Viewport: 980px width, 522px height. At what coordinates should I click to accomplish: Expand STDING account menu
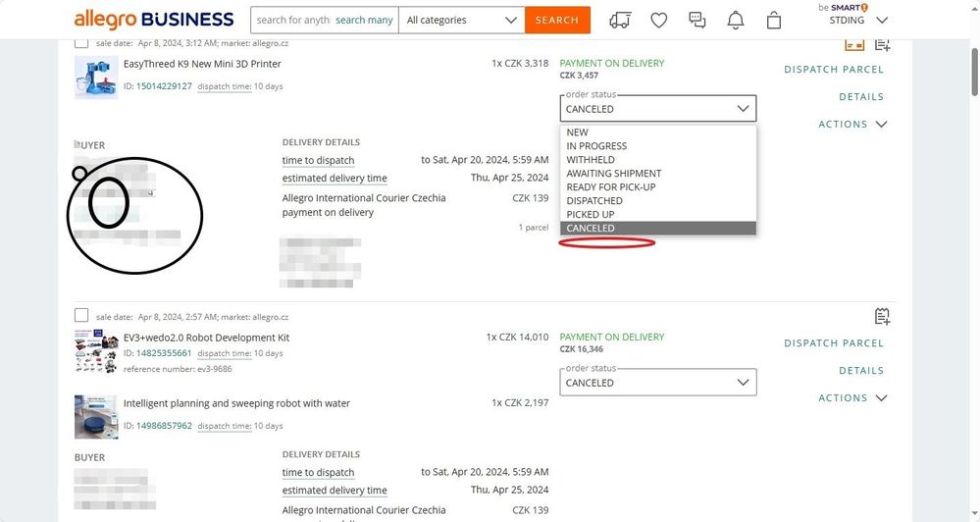click(x=858, y=20)
